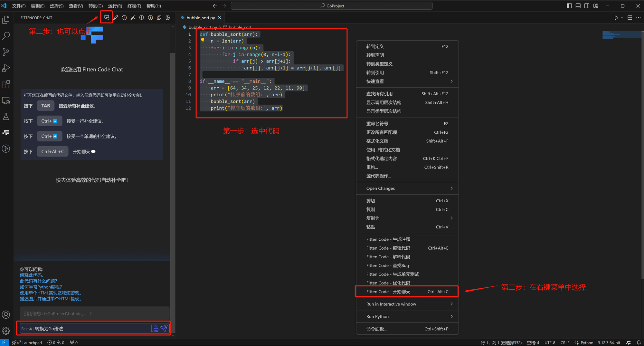Go back with the navigation arrow
The height and width of the screenshot is (346, 644).
215,6
